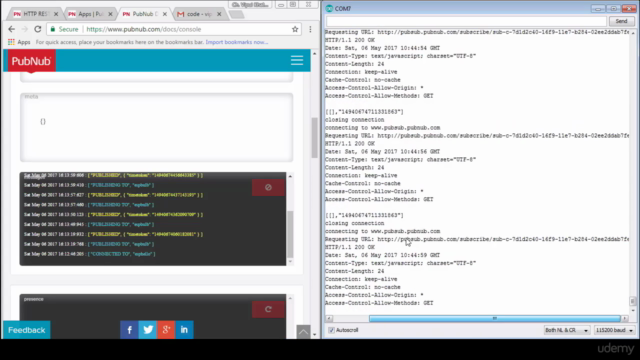Click the CONNECTED TO log line
640x360 pixels.
pos(90,254)
